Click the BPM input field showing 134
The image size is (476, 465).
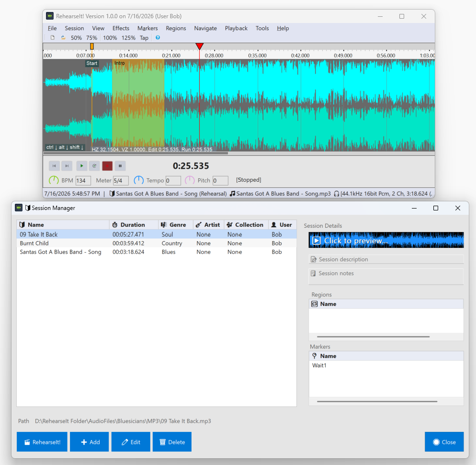83,181
